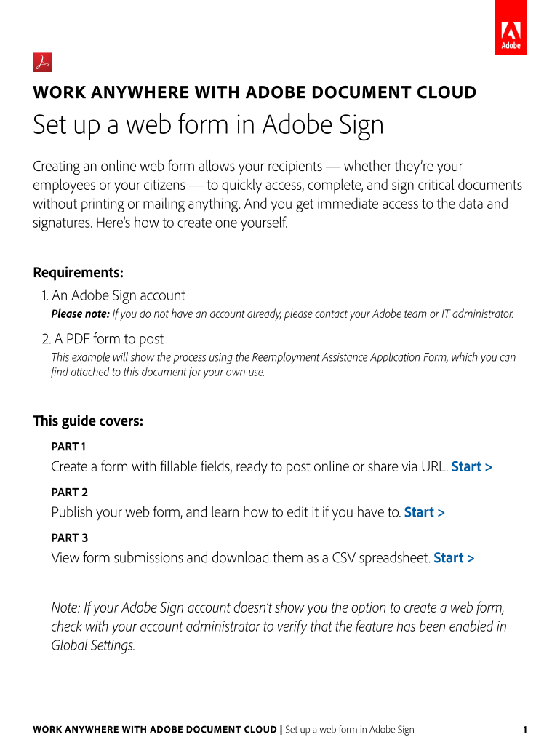Click the italic Reemployment Assistance Application Form sentence
Image resolution: width=560 pixels, height=745 pixels.
click(x=283, y=364)
